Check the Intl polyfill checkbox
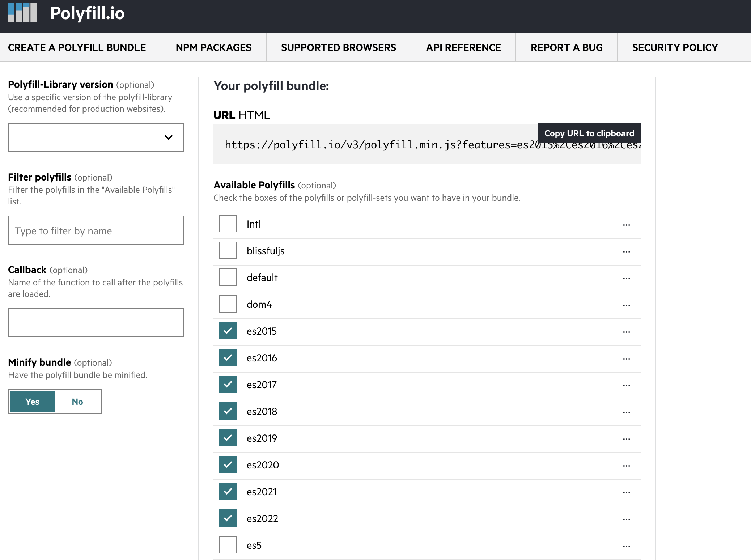 click(228, 224)
